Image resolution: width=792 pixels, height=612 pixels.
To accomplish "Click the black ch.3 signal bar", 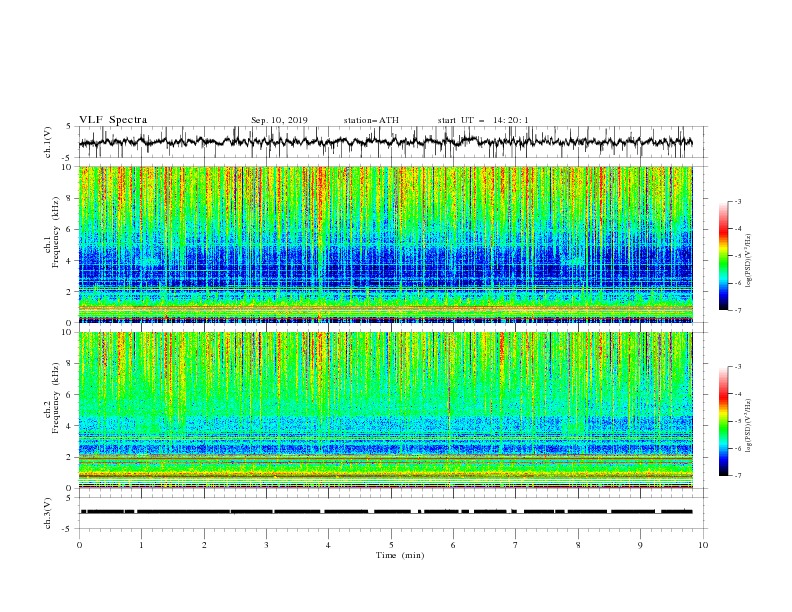I will coord(386,512).
